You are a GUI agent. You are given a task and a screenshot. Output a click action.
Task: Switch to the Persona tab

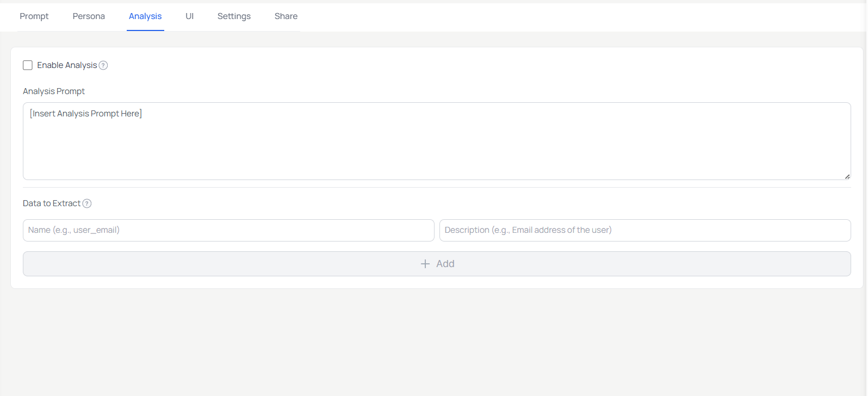pos(89,16)
